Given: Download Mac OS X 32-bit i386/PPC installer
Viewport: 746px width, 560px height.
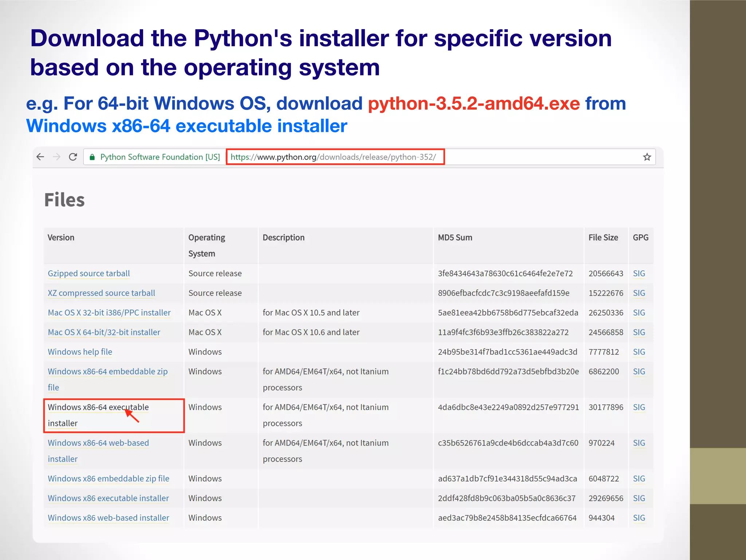Looking at the screenshot, I should click(x=109, y=313).
